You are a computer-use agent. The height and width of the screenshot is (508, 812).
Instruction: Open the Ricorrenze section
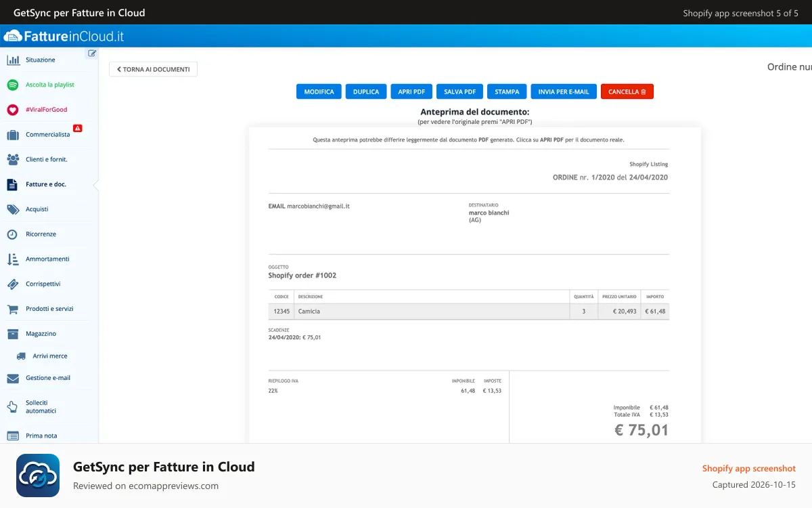(x=41, y=234)
